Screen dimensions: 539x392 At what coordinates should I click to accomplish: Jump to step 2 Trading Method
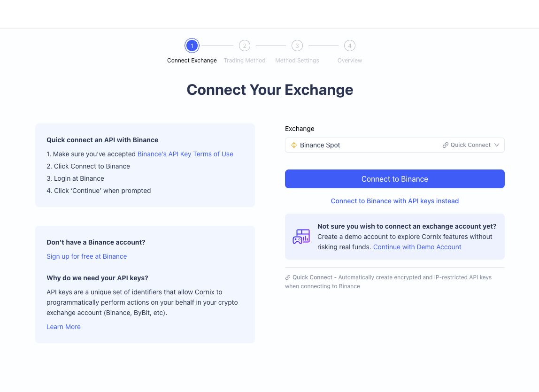tap(245, 46)
